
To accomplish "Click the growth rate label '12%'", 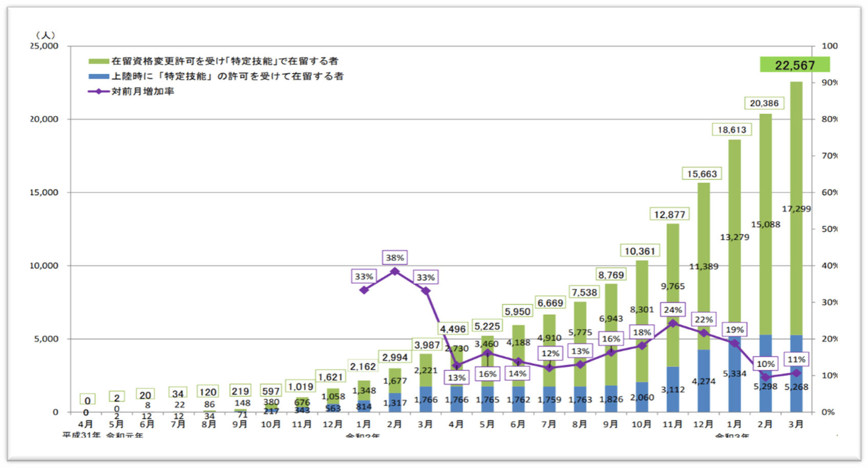I will point(550,353).
